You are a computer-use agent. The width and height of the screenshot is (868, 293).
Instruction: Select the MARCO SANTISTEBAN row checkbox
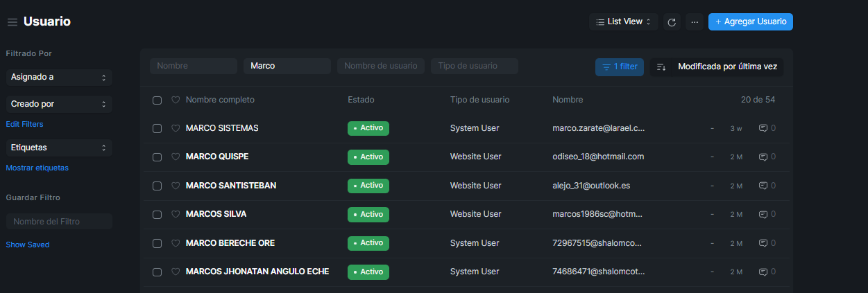(157, 186)
